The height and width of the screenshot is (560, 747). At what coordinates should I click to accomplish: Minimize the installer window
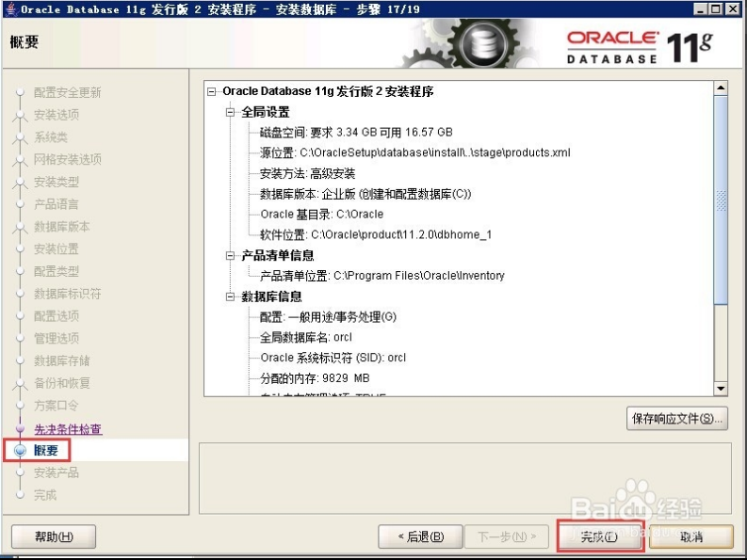click(700, 8)
